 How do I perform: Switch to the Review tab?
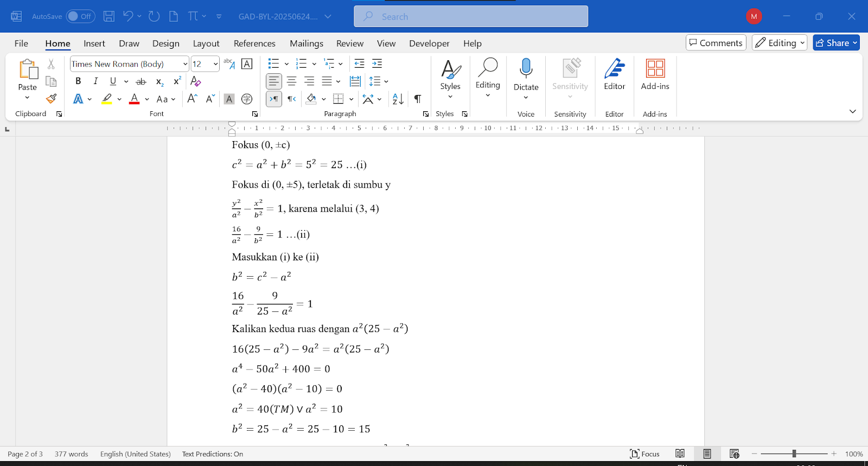click(350, 43)
